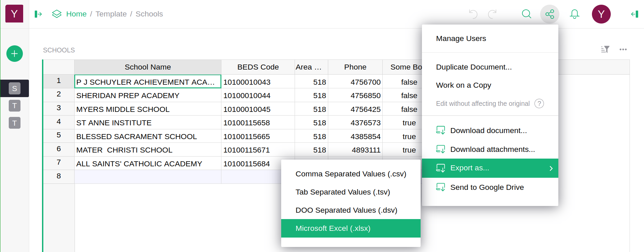The width and height of the screenshot is (644, 252).
Task: Open the three-dots section menu
Action: pos(623,49)
